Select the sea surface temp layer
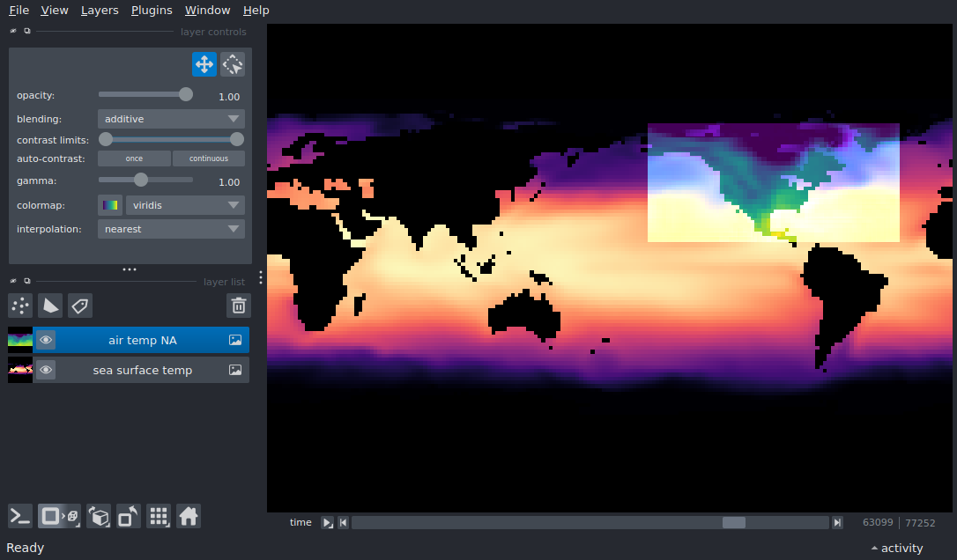The image size is (957, 560). 142,370
